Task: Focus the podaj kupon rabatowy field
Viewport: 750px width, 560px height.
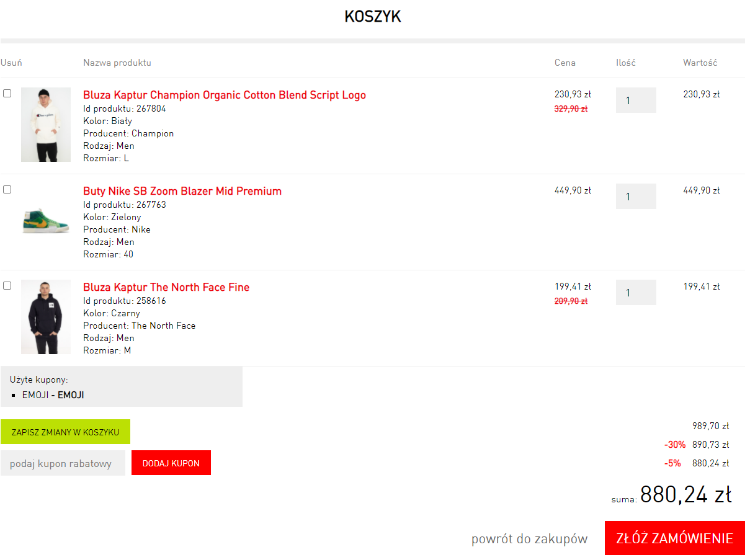Action: (x=63, y=463)
